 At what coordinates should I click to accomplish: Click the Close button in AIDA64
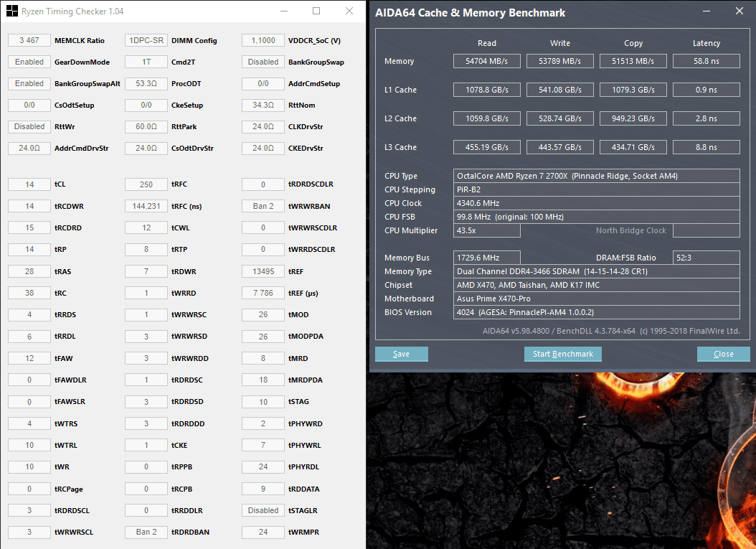(723, 354)
